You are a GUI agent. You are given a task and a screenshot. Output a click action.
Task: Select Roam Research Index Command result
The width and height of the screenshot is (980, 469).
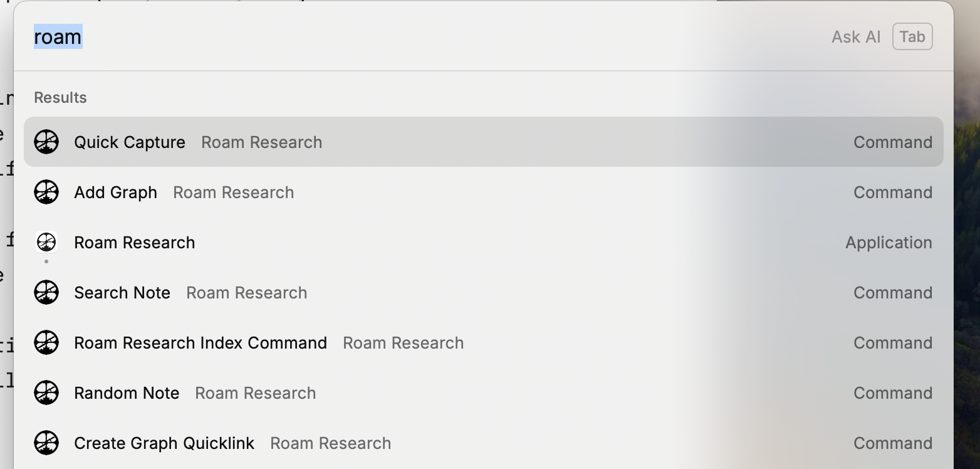[201, 343]
